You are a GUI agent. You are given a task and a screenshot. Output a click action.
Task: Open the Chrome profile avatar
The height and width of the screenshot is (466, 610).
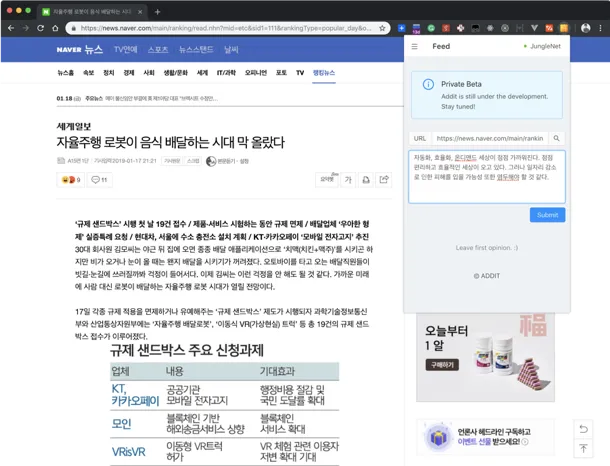pos(585,28)
